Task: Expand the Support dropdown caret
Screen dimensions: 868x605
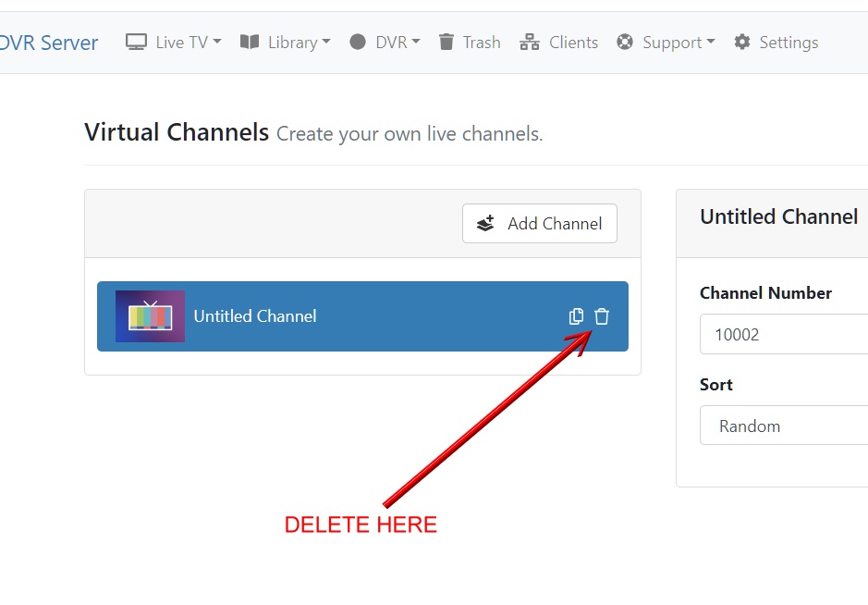Action: point(710,42)
